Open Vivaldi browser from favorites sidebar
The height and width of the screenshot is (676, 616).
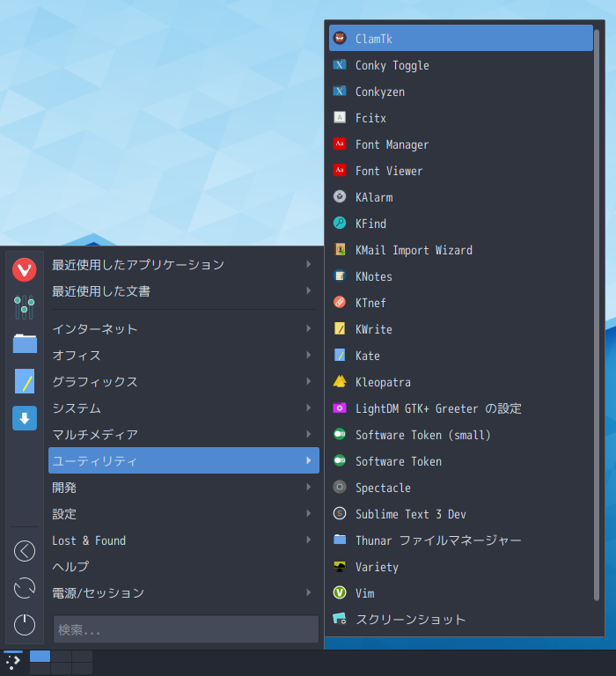click(x=24, y=270)
